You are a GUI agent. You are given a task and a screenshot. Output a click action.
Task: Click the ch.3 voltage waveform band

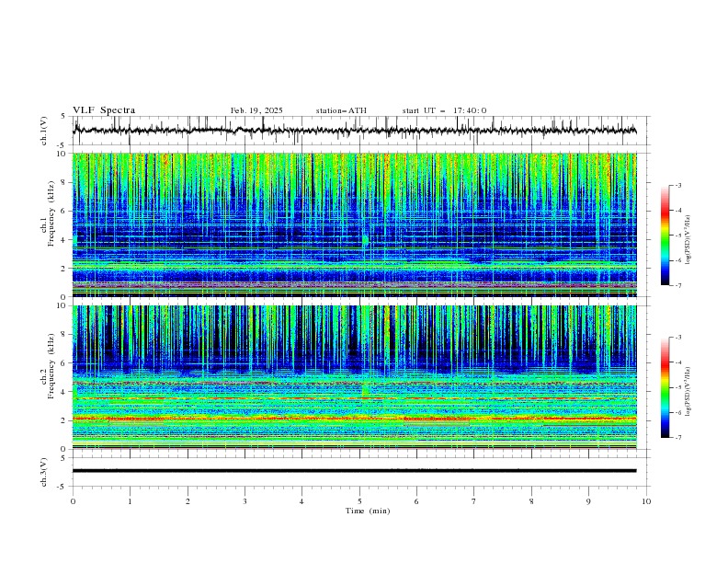354,471
